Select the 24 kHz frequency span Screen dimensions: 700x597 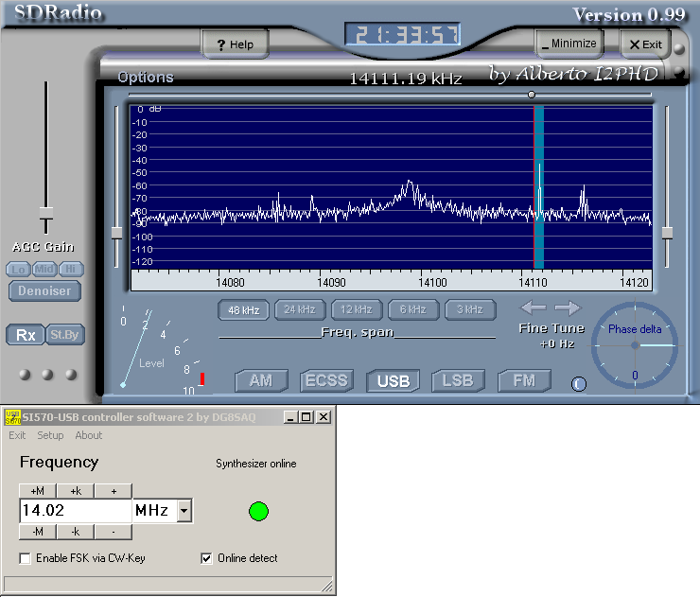coord(300,310)
